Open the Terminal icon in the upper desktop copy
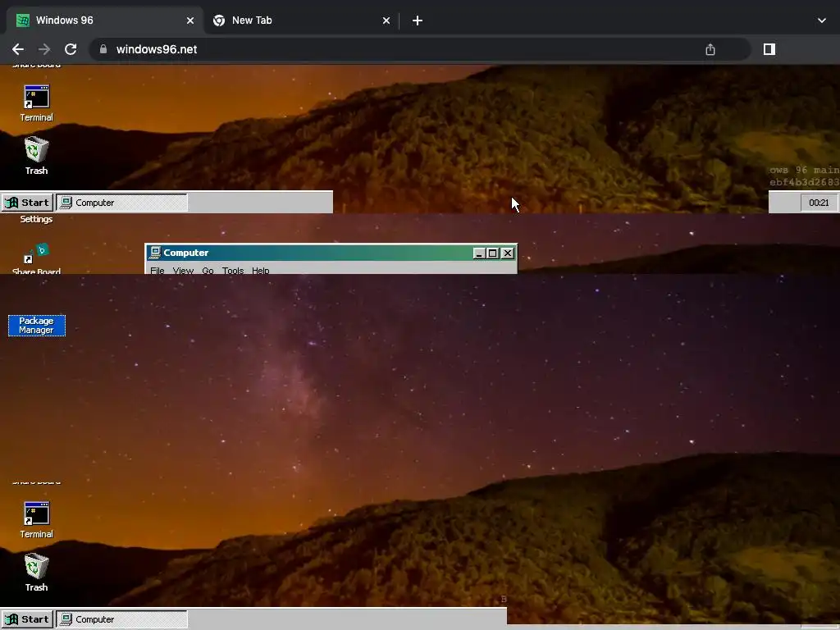 coord(36,97)
